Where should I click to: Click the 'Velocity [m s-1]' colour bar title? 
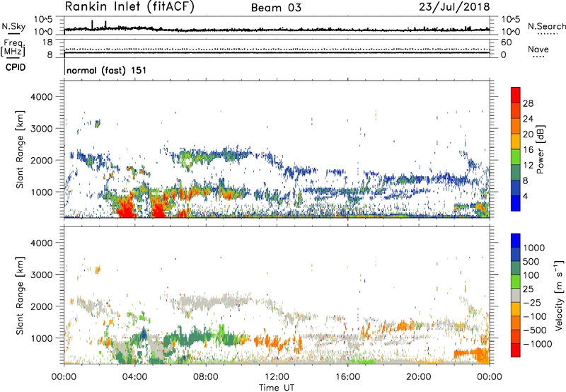[559, 295]
